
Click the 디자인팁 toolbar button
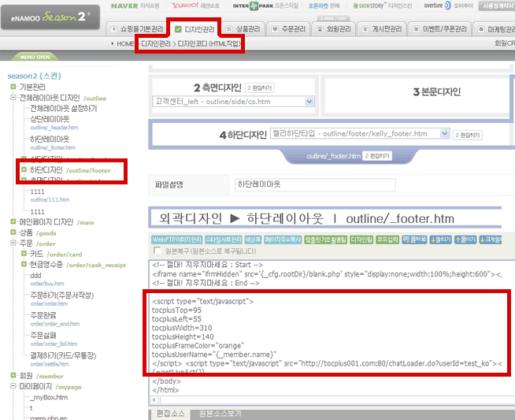[361, 239]
